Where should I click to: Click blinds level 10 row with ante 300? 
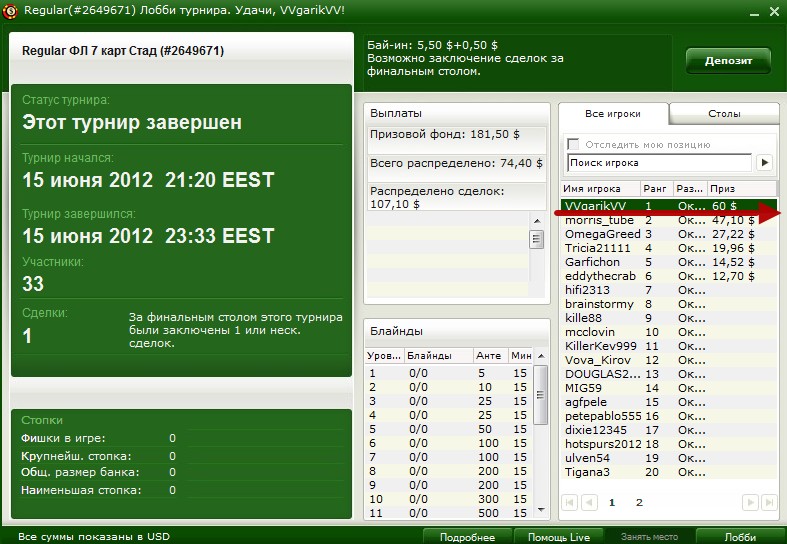click(449, 499)
